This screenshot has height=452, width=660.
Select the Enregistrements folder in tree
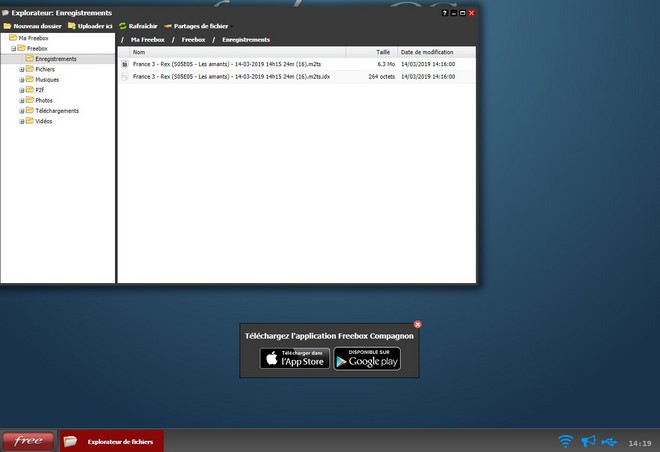(x=55, y=59)
